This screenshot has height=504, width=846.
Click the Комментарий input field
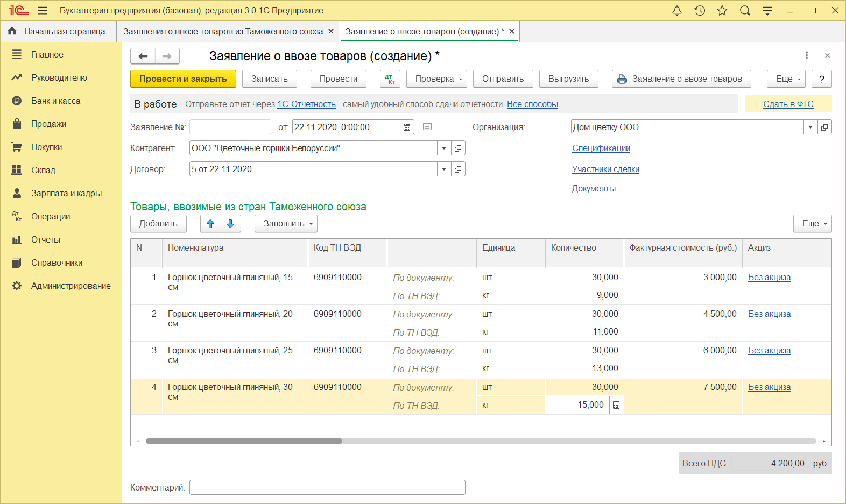tap(327, 487)
